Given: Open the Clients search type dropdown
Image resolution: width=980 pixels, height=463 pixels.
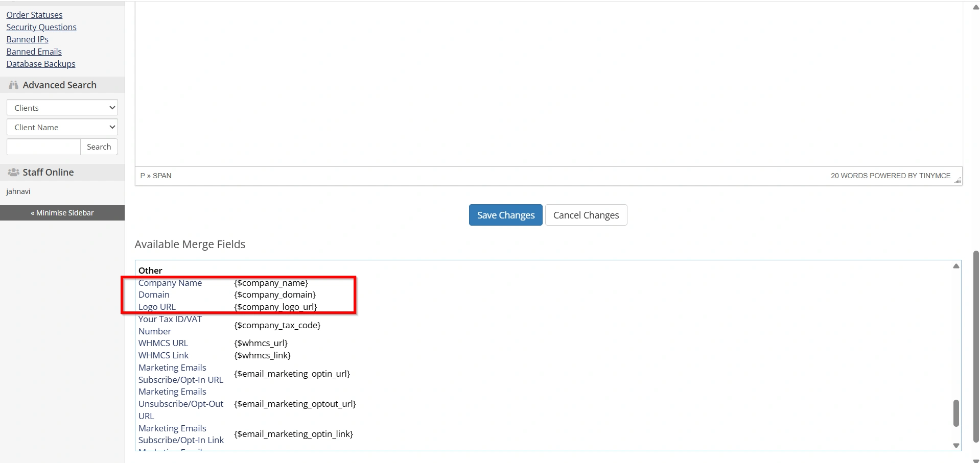Looking at the screenshot, I should tap(62, 108).
